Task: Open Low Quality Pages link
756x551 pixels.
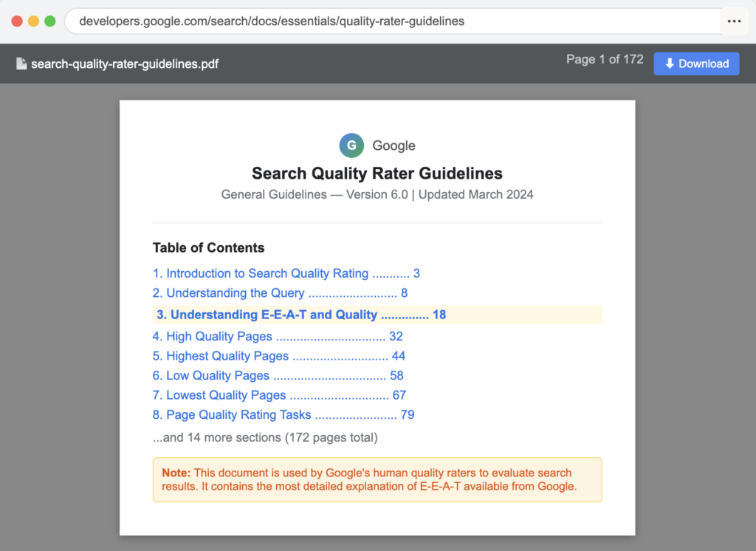Action: click(x=278, y=375)
